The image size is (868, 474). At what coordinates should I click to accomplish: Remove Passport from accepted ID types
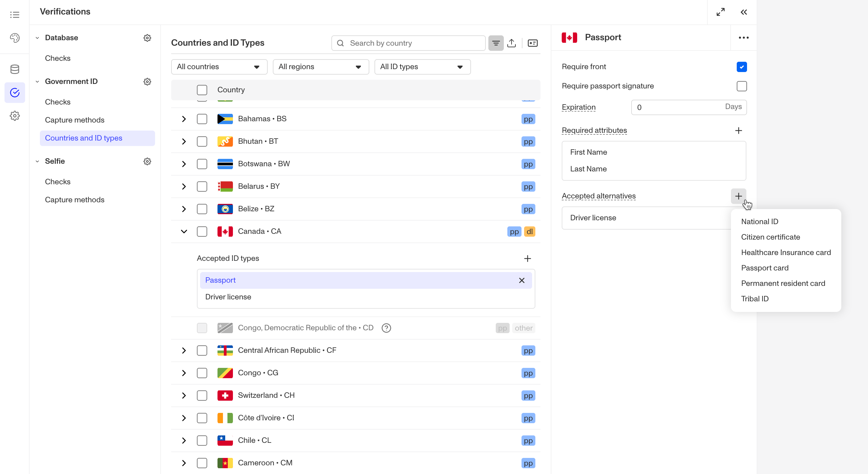522,280
